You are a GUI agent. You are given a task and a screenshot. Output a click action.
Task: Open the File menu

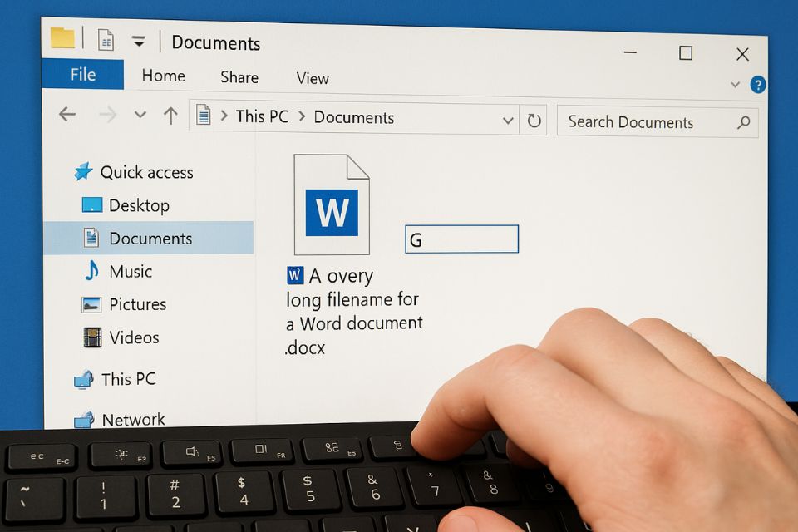[x=82, y=75]
